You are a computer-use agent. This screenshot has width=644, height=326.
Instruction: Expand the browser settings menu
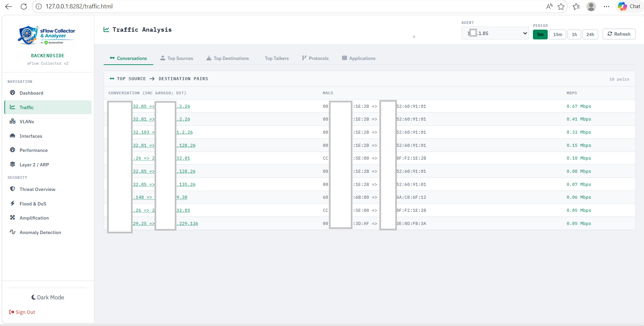click(x=606, y=6)
